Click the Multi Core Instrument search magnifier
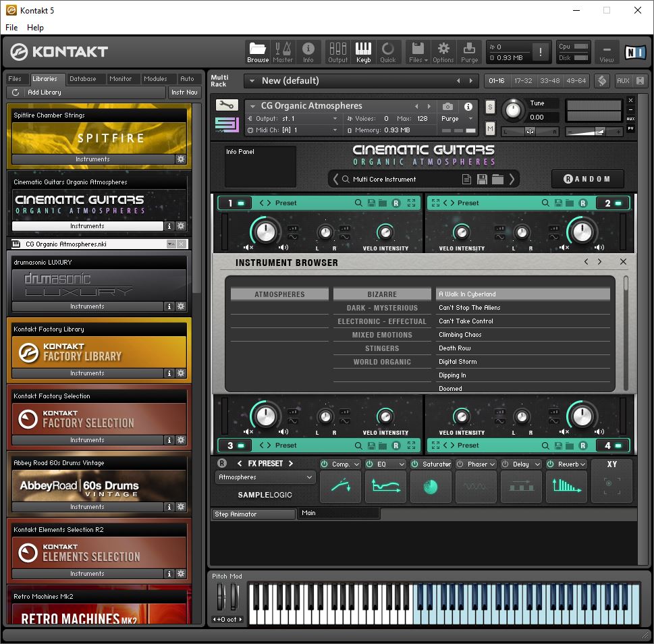This screenshot has height=644, width=654. [x=346, y=180]
